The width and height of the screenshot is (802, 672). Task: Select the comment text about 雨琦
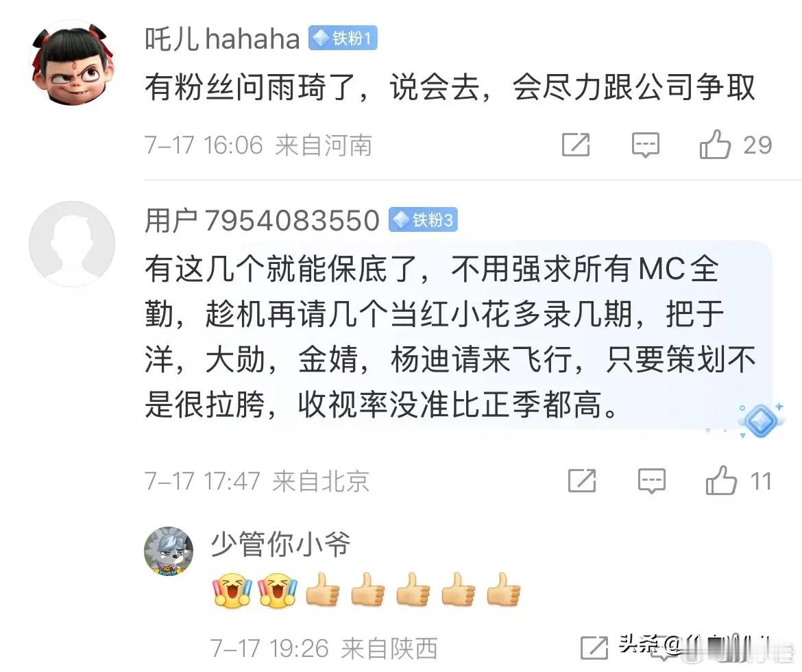[450, 88]
